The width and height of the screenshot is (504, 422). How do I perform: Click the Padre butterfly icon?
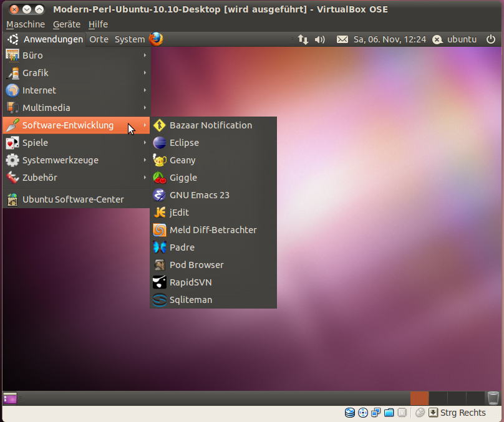point(160,247)
